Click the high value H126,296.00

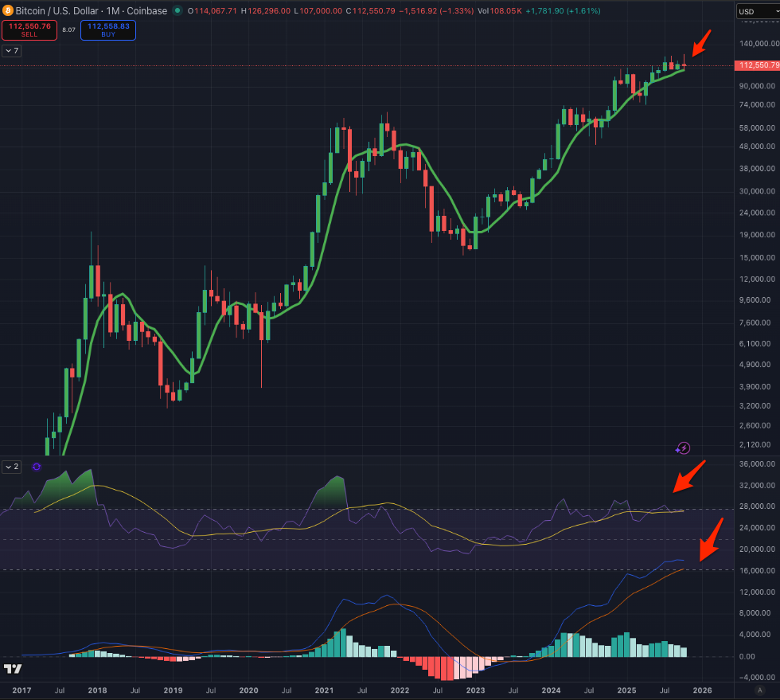(266, 11)
